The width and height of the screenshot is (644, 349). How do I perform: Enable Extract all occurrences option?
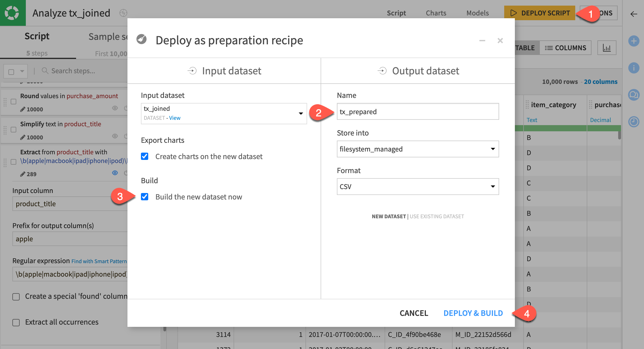[16, 322]
